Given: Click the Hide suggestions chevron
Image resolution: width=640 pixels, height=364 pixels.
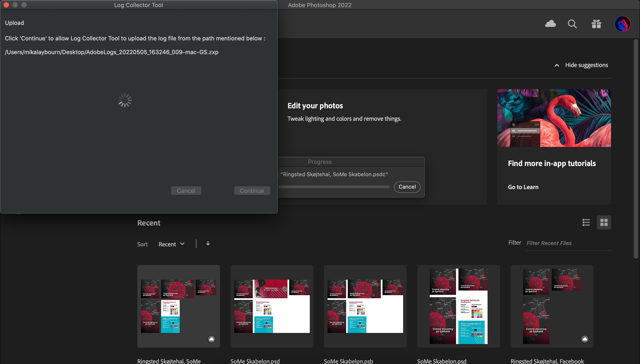Looking at the screenshot, I should [x=556, y=65].
